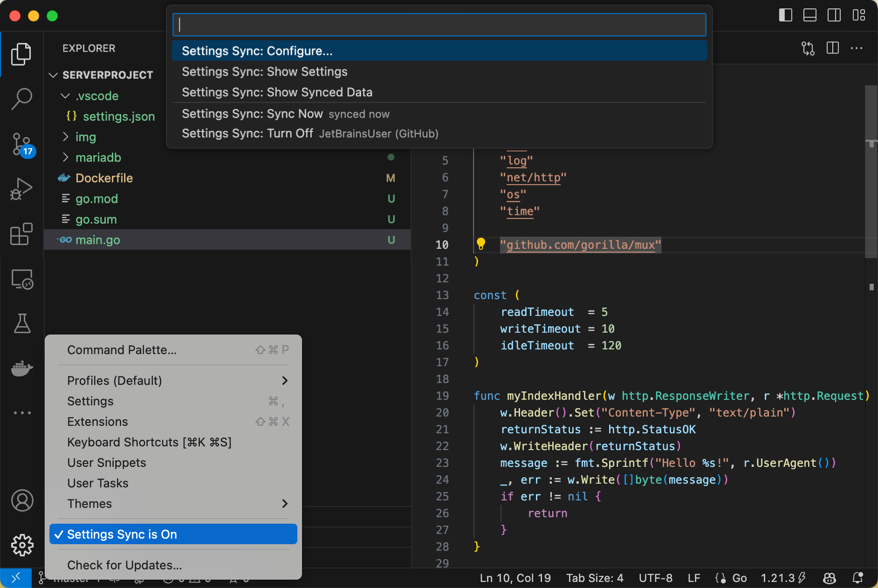Open the Remote Explorer view
878x588 pixels.
(x=21, y=279)
